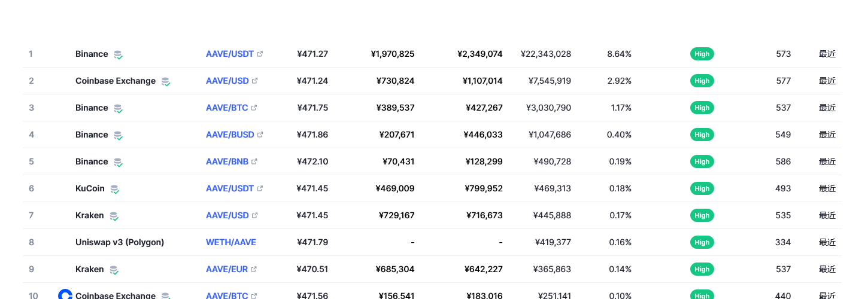Click verified reserves icon beside Binance row 1

(119, 54)
